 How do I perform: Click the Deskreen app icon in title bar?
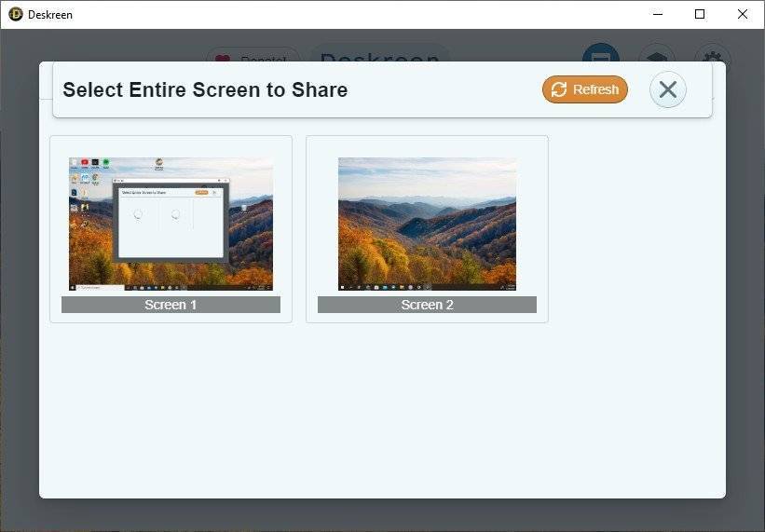point(16,14)
